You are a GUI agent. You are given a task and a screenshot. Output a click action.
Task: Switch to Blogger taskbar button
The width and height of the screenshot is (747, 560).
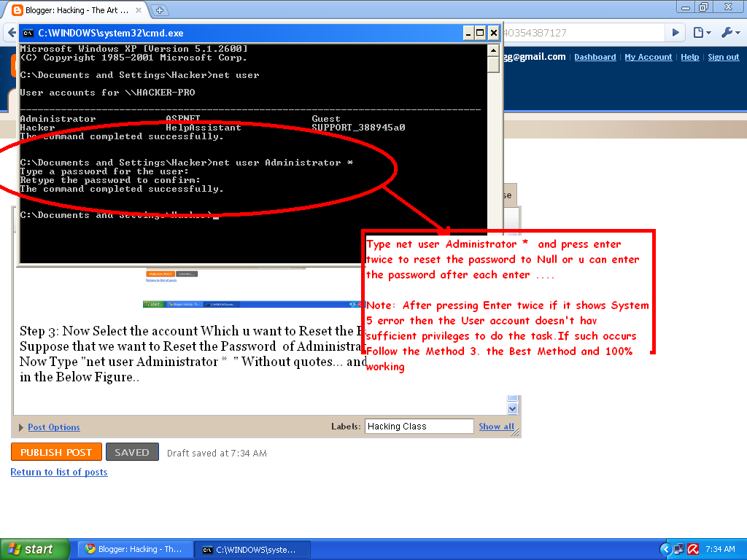(x=135, y=549)
